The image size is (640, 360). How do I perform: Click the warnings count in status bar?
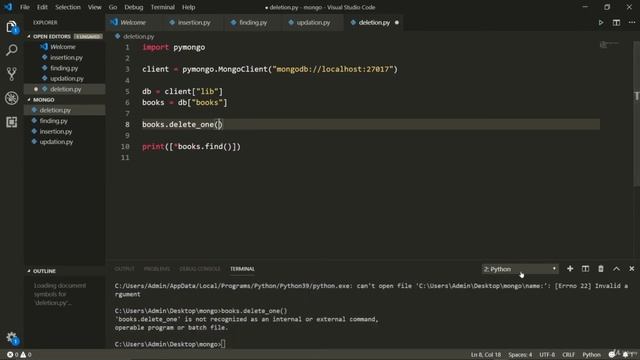click(26, 355)
